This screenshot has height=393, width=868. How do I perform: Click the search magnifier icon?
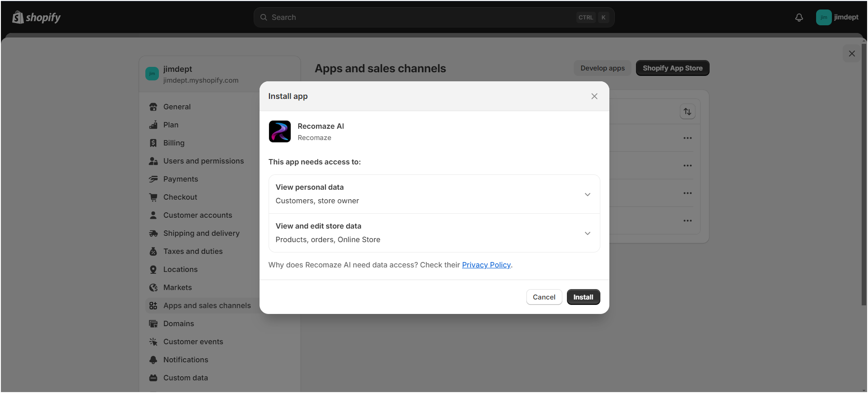click(x=264, y=17)
